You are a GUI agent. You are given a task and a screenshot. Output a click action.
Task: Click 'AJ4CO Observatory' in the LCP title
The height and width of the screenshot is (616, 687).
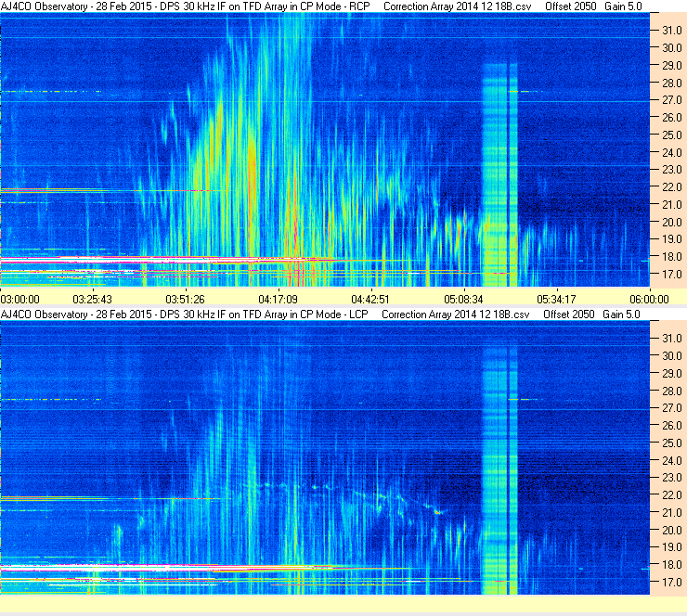click(45, 314)
